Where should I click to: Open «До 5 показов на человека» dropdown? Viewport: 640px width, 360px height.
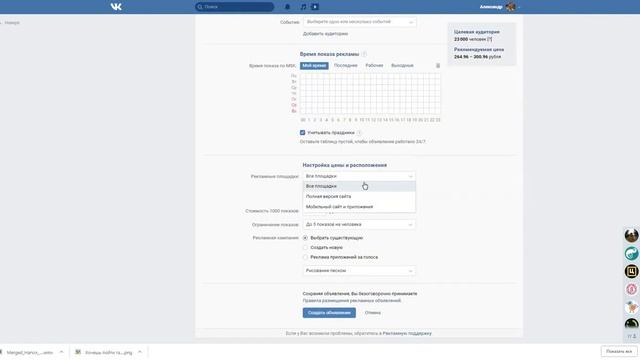359,224
